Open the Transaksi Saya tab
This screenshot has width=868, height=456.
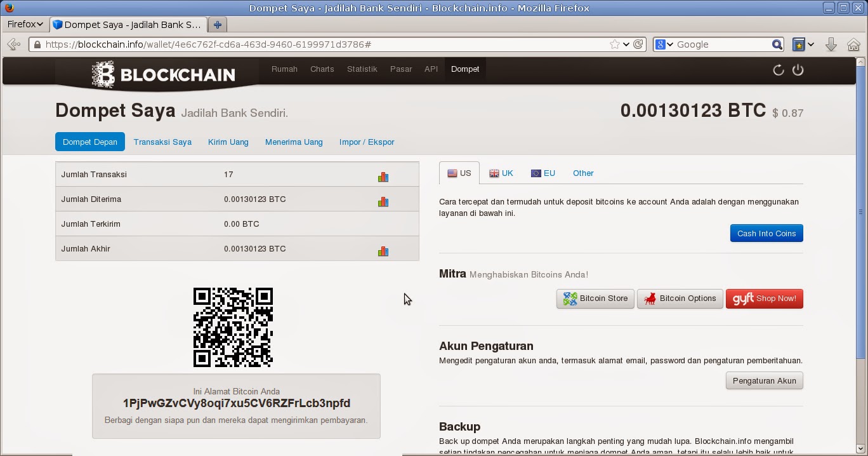(x=162, y=142)
